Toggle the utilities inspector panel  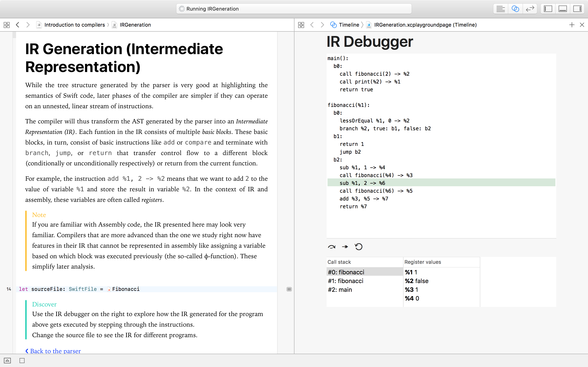pyautogui.click(x=577, y=9)
